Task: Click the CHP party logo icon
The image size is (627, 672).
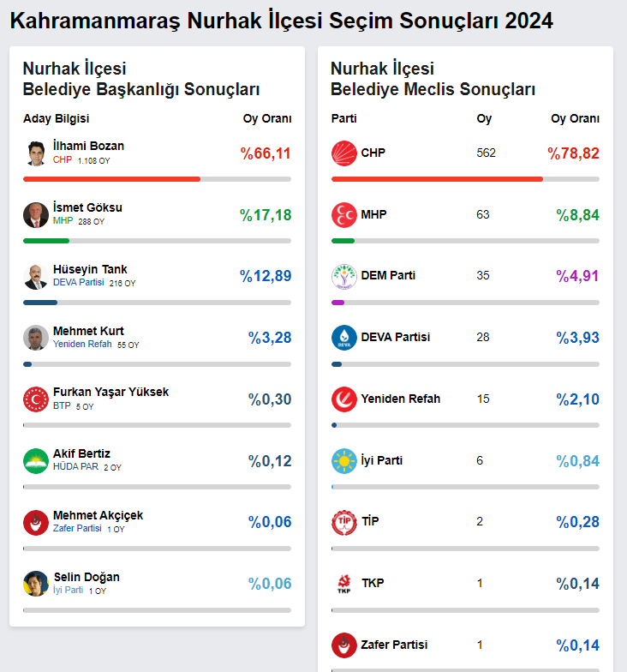Action: click(x=343, y=153)
